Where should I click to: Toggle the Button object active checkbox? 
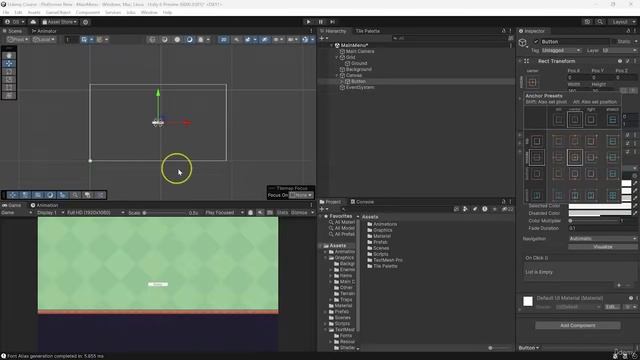click(536, 42)
